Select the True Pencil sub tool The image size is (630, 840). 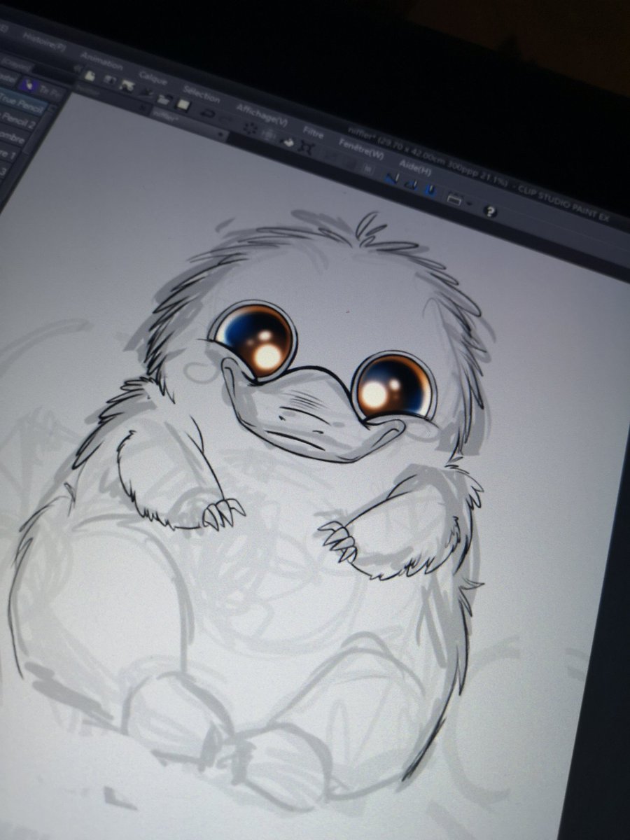(x=21, y=102)
